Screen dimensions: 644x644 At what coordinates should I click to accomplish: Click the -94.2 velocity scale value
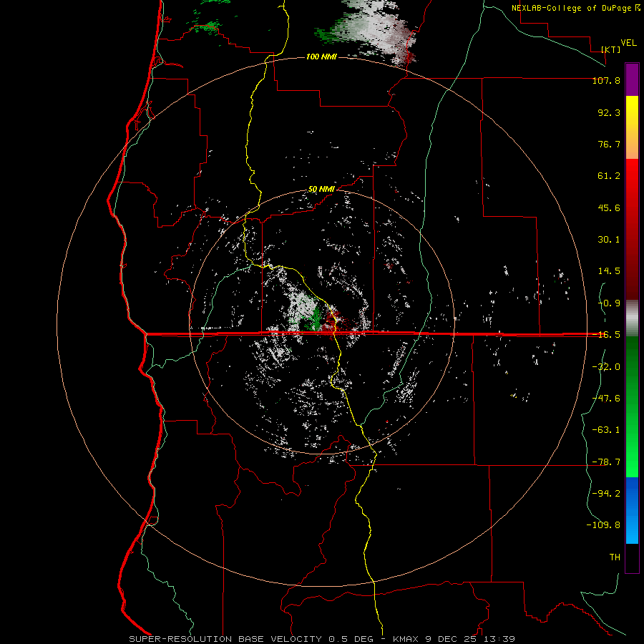pyautogui.click(x=606, y=494)
